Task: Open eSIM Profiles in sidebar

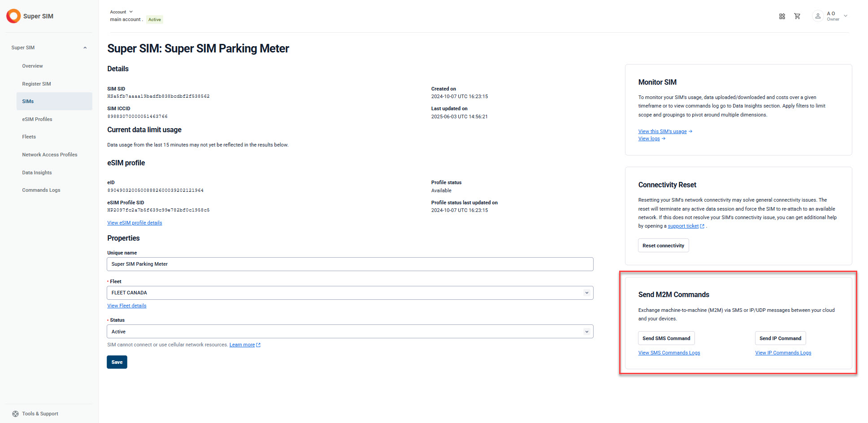Action: click(x=37, y=119)
